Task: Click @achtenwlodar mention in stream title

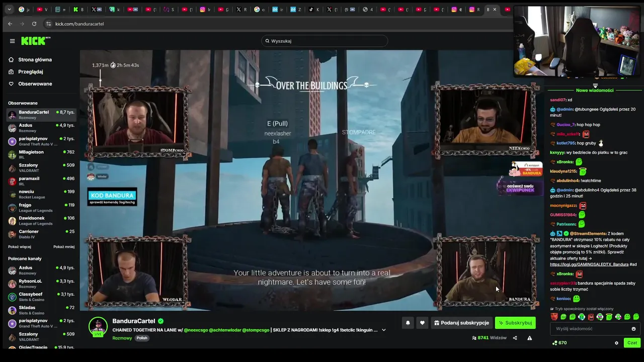Action: (224, 330)
